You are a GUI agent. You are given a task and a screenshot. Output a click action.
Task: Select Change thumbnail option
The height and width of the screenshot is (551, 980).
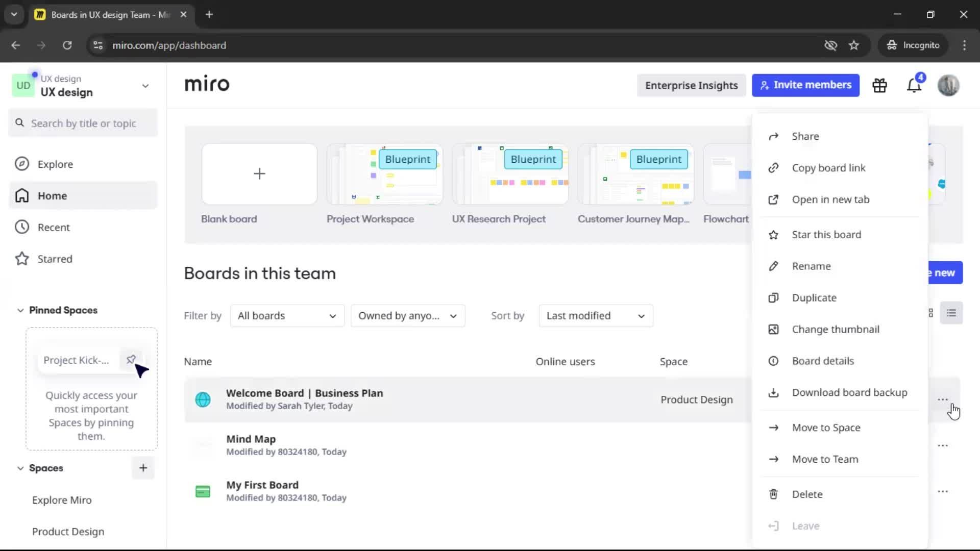click(x=840, y=330)
